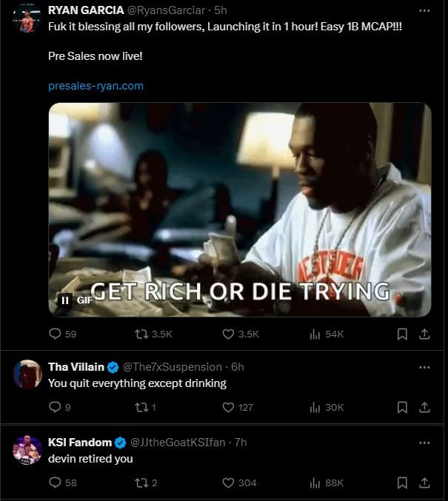Like Tha Villain's comment with 127 likes
Viewport: 448px width, 501px height.
(229, 406)
